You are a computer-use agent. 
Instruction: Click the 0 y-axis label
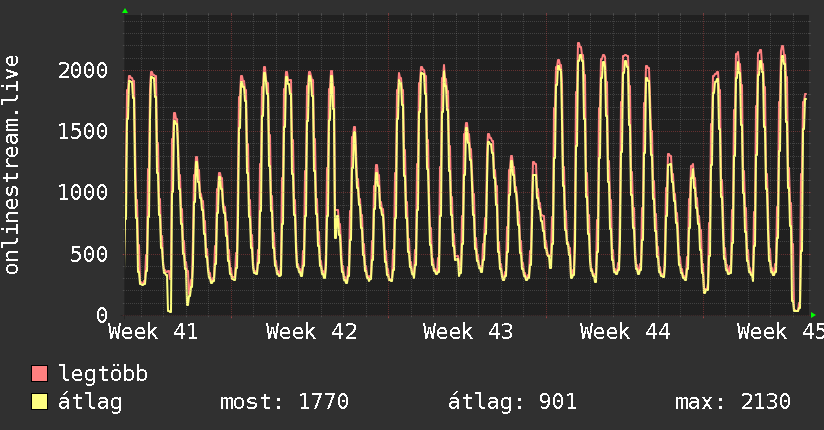click(102, 315)
